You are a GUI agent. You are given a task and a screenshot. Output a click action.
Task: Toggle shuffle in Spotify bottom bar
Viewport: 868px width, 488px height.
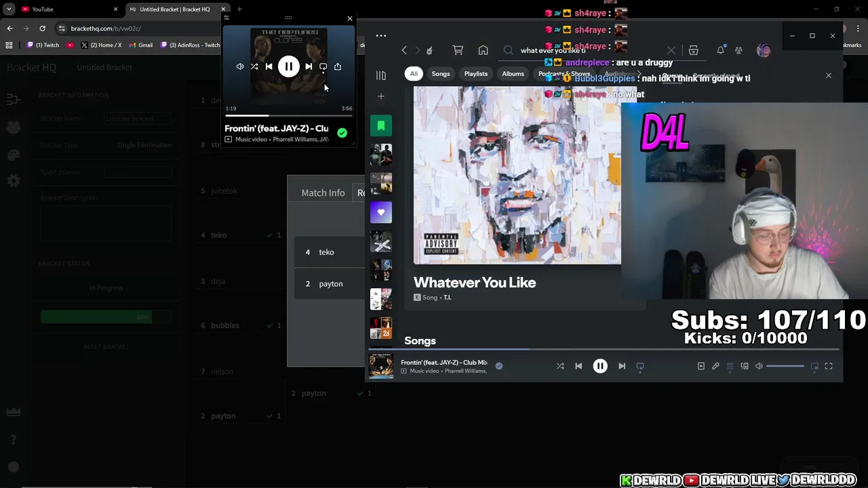pyautogui.click(x=560, y=366)
